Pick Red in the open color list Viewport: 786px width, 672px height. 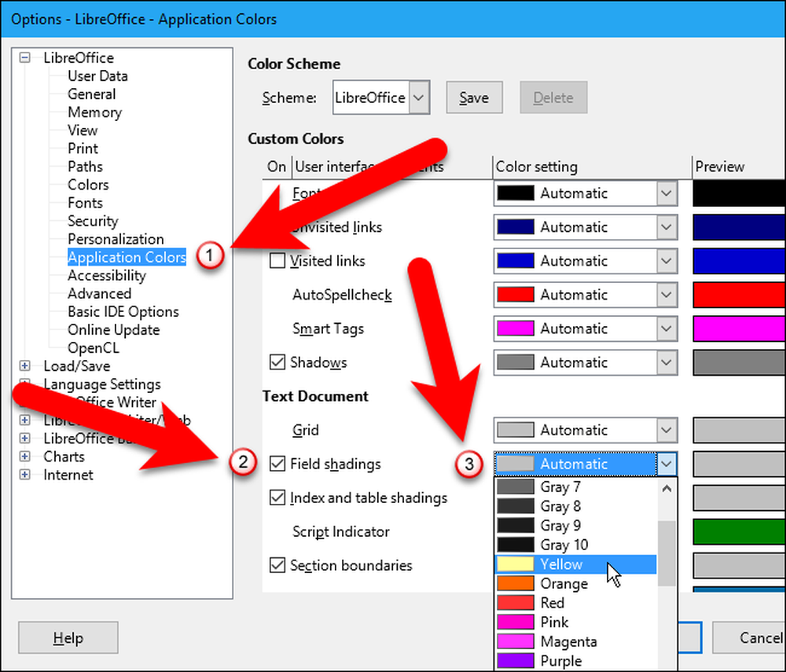tap(576, 603)
